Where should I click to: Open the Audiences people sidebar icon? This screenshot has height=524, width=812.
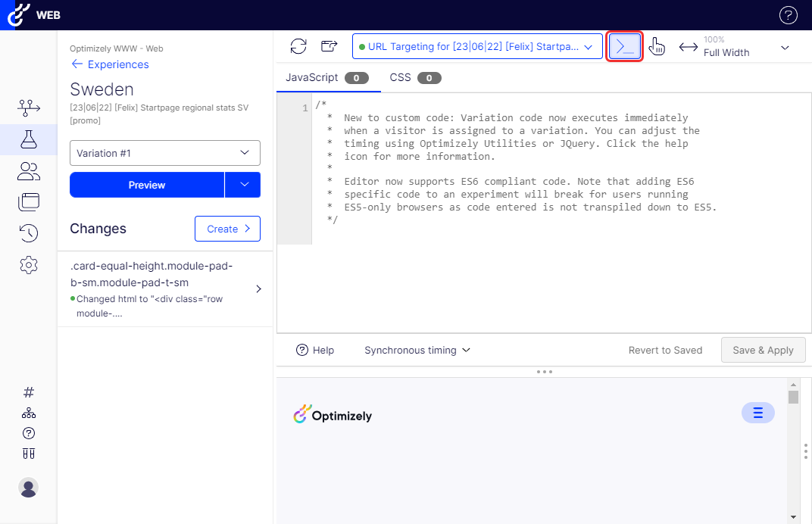tap(29, 171)
